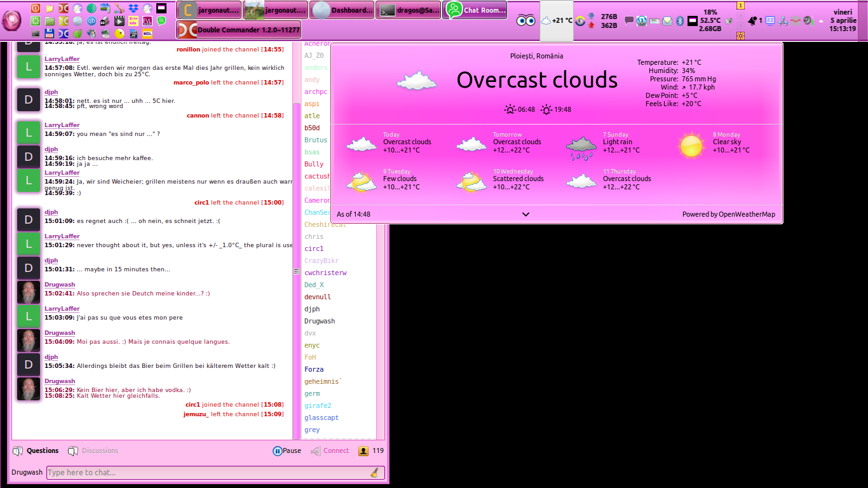
Task: Click the 9 Tuesday Few clouds forecast
Action: coord(383,182)
